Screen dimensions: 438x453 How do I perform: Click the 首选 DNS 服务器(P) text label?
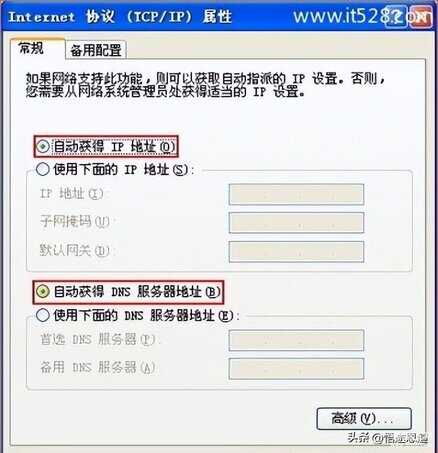tap(97, 339)
